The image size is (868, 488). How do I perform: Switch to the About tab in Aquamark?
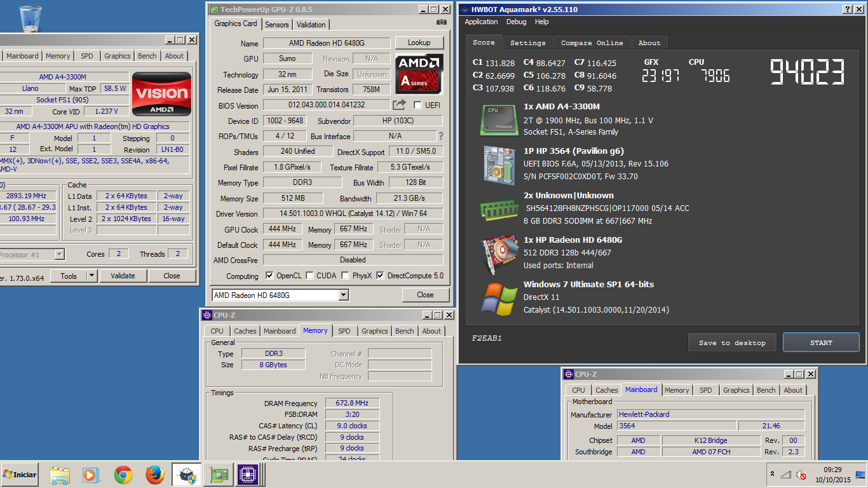click(649, 43)
